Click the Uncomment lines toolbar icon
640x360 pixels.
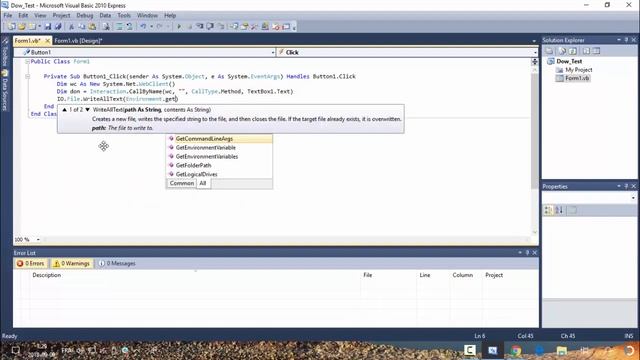129,27
